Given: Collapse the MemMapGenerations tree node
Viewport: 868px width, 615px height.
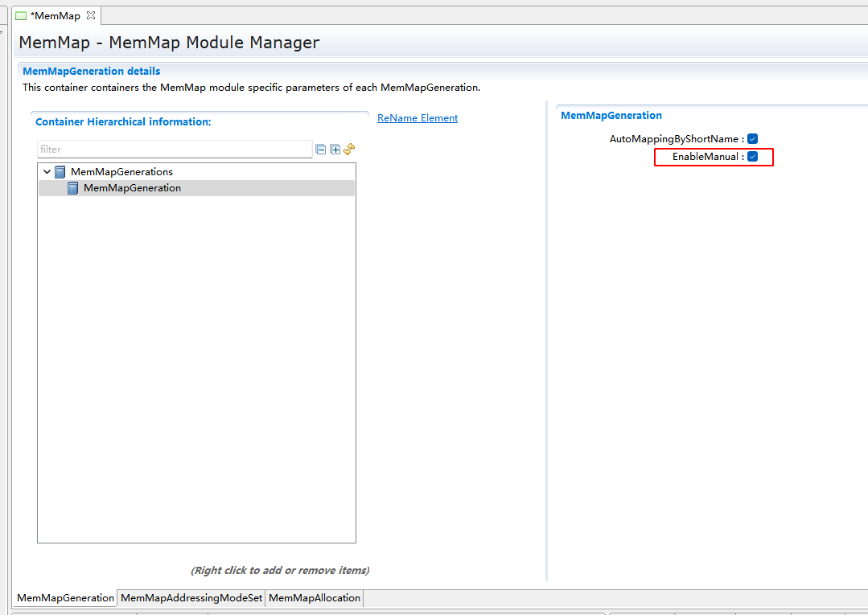Looking at the screenshot, I should tap(47, 172).
